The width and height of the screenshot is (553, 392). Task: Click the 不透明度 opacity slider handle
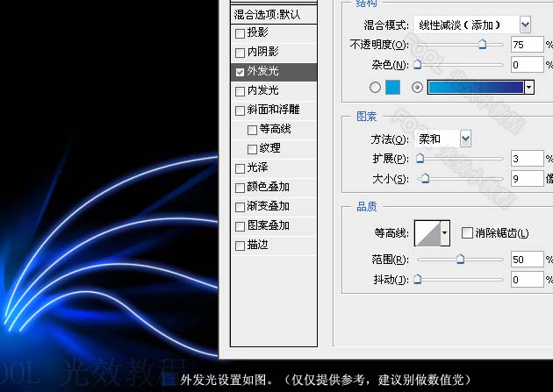click(482, 45)
